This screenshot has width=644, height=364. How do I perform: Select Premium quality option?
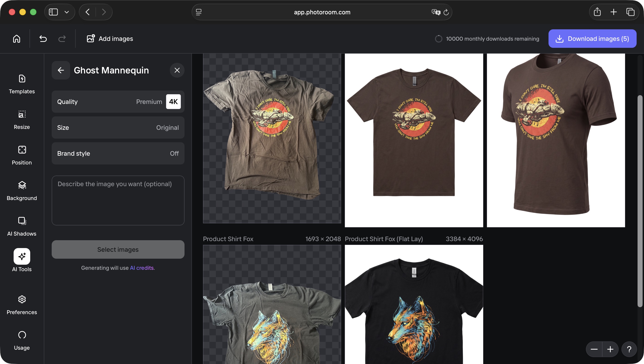tap(149, 102)
